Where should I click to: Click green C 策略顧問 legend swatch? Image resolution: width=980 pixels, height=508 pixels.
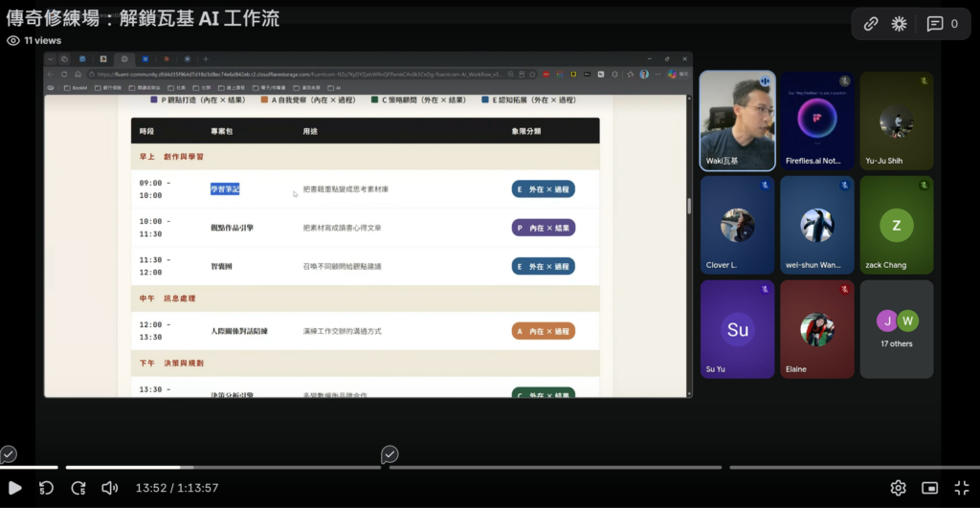click(x=374, y=99)
